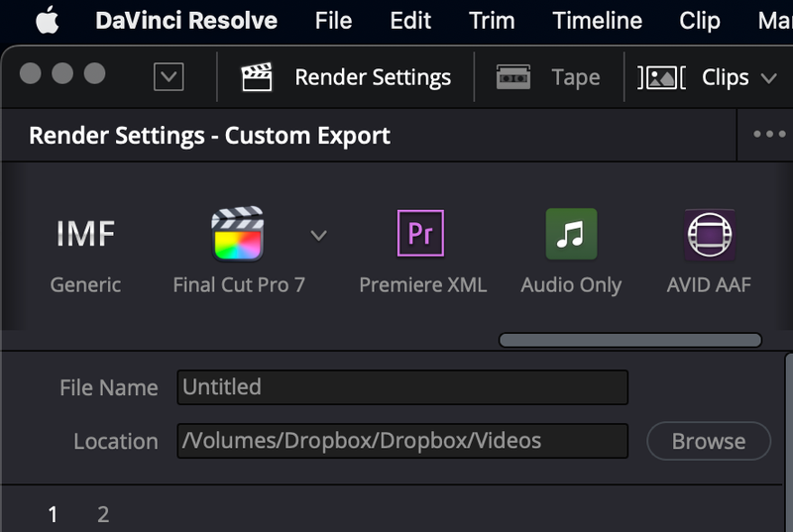This screenshot has width=793, height=532.
Task: Select the Premiere XML preset icon
Action: pyautogui.click(x=421, y=234)
